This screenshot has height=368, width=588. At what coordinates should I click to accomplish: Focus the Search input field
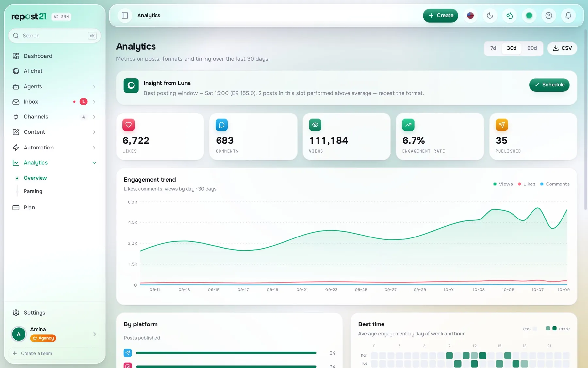click(x=55, y=36)
